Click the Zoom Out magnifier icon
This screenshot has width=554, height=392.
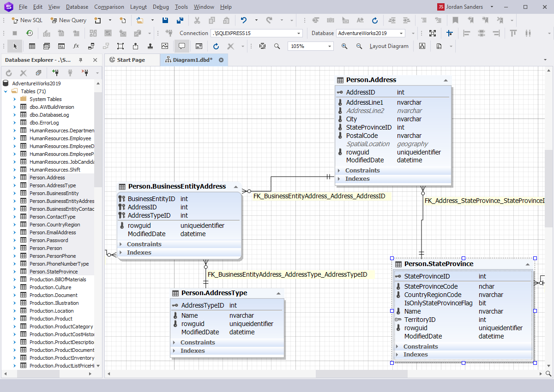click(x=359, y=46)
